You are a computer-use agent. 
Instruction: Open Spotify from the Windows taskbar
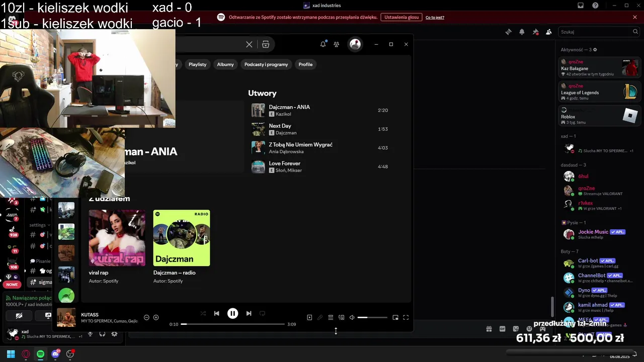point(40,354)
